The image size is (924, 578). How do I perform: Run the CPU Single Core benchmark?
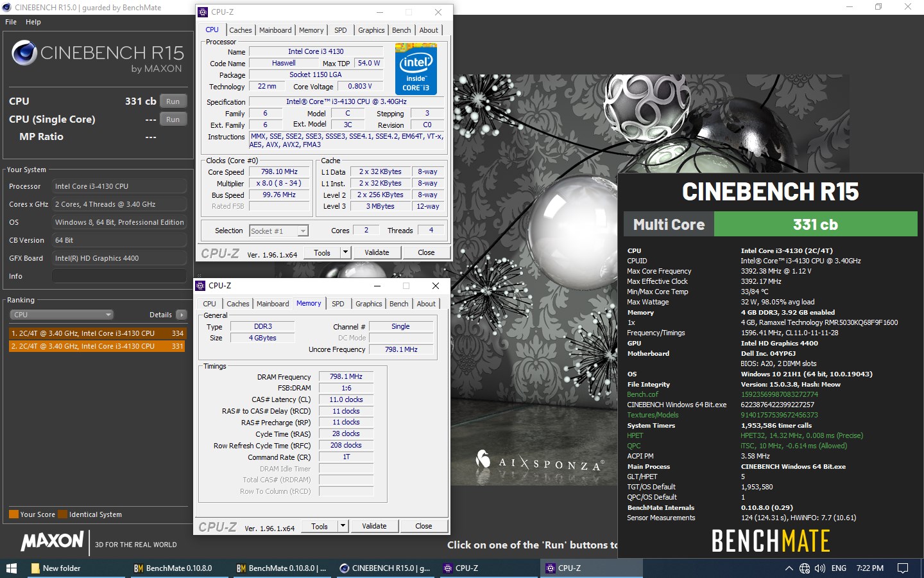173,119
